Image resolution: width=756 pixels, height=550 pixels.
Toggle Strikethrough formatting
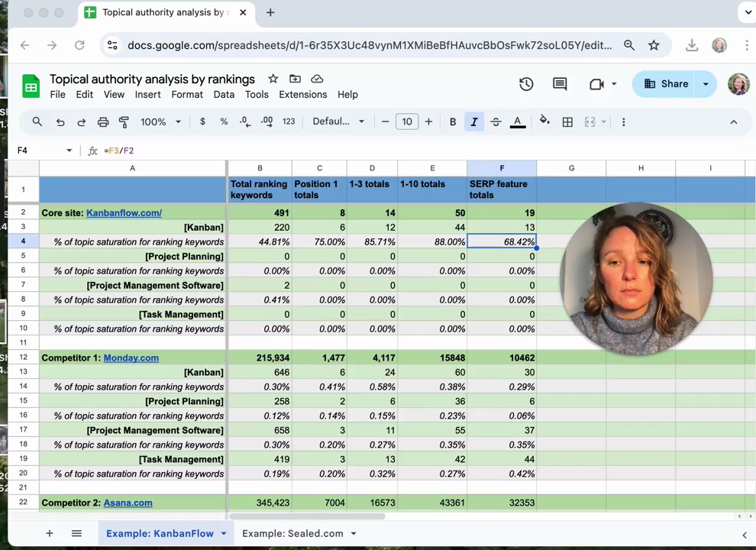coord(496,122)
